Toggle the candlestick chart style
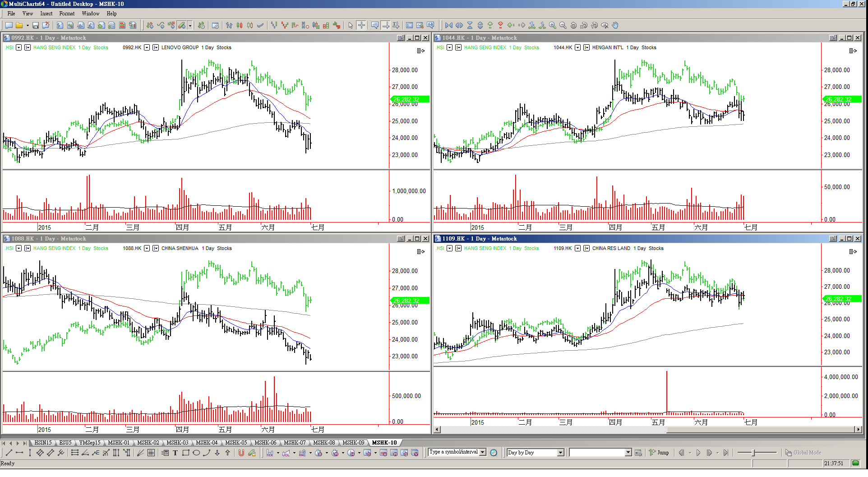The height and width of the screenshot is (477, 868). coord(240,26)
